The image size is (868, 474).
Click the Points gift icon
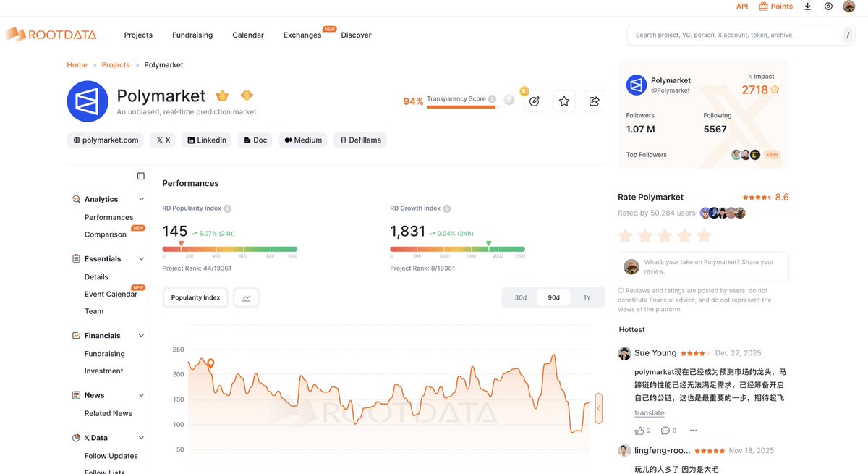763,7
